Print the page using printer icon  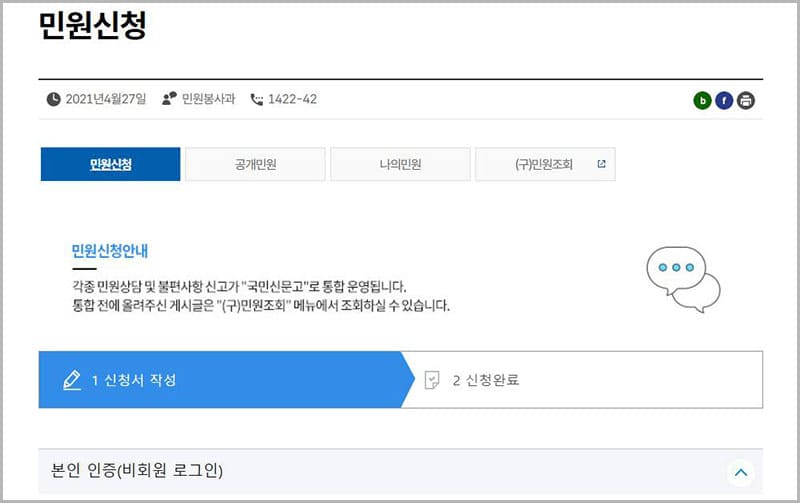tap(745, 100)
